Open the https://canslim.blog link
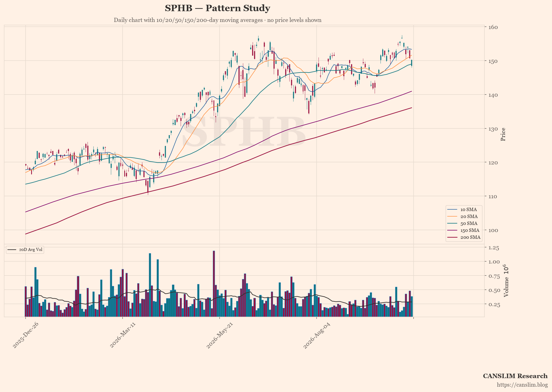This screenshot has height=392, width=552. tap(522, 385)
